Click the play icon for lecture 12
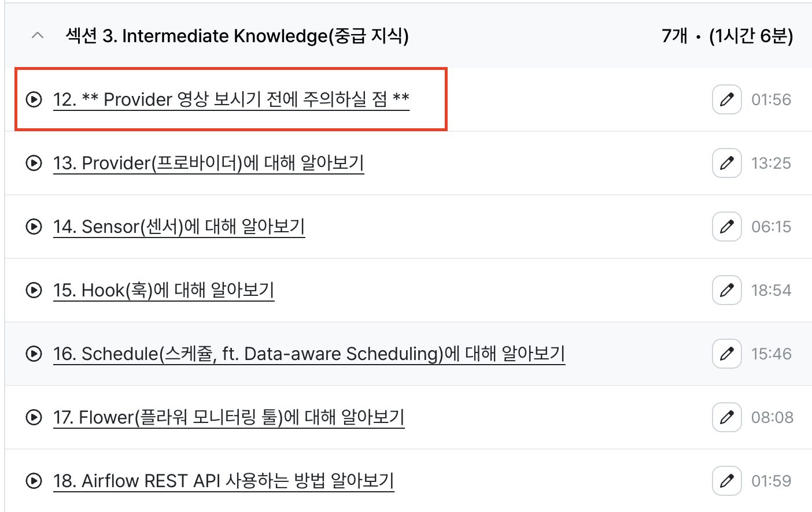Screen dimensions: 812x512 tap(34, 99)
